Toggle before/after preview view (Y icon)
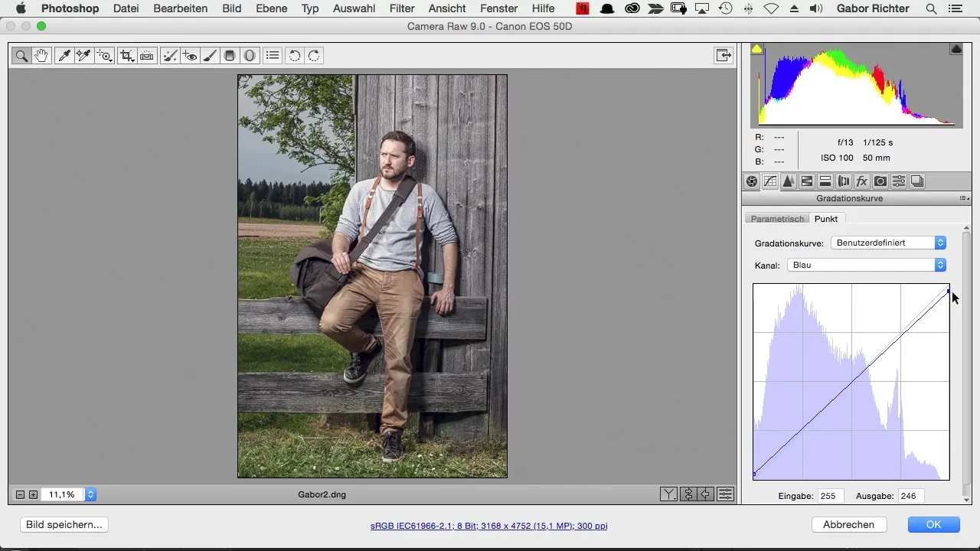Screen dimensions: 980x551 coord(669,494)
